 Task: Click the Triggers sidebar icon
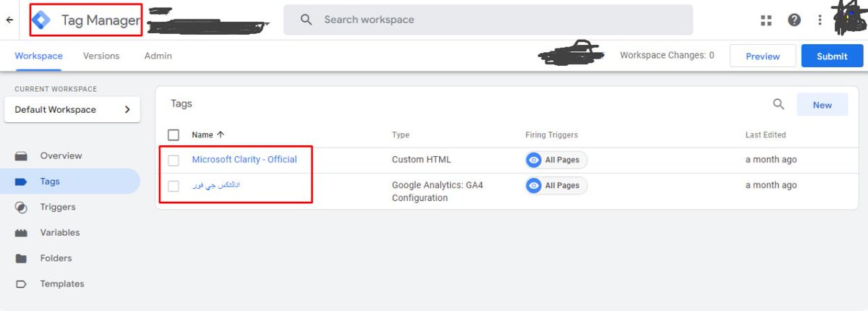click(x=22, y=208)
